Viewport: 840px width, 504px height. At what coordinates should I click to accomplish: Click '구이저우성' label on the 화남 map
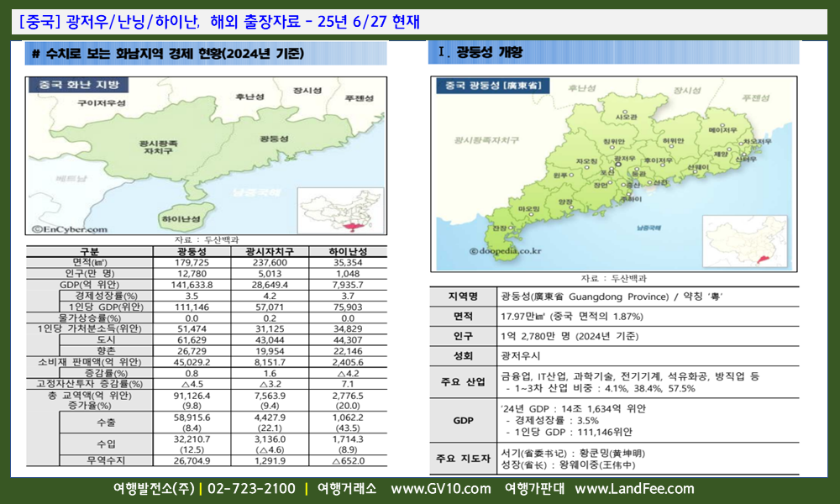point(102,102)
